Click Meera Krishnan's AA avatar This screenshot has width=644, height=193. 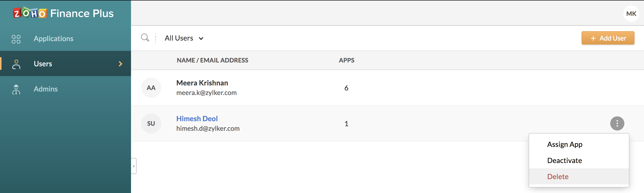click(151, 88)
